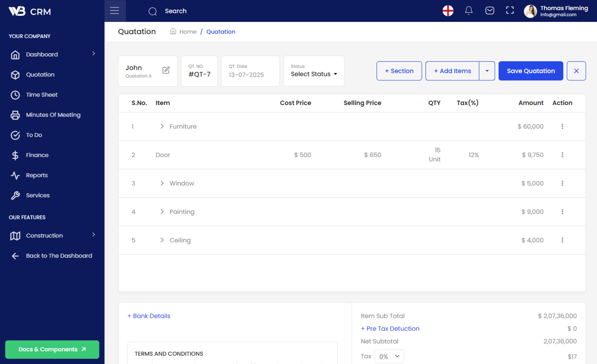This screenshot has height=364, width=597.
Task: Open Add Items dropdown arrow
Action: (487, 71)
